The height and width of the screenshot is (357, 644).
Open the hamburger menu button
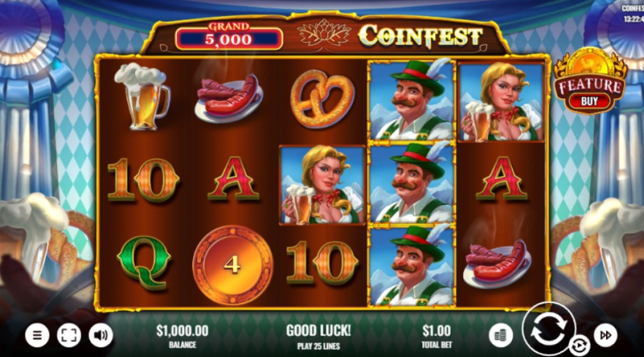point(37,335)
